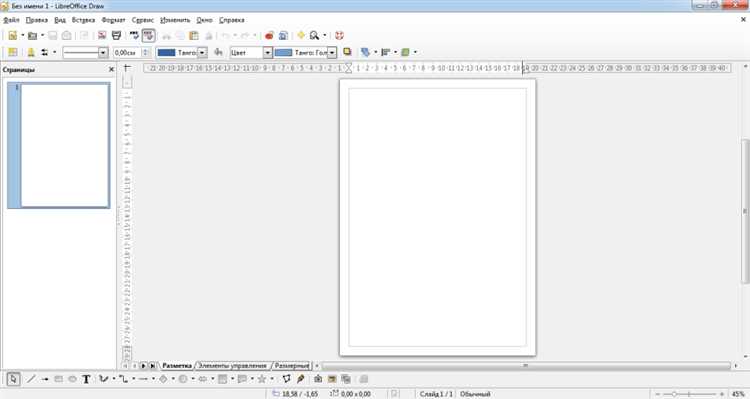Image resolution: width=750 pixels, height=399 pixels.
Task: Click the Area fill bucket icon
Action: (x=219, y=53)
